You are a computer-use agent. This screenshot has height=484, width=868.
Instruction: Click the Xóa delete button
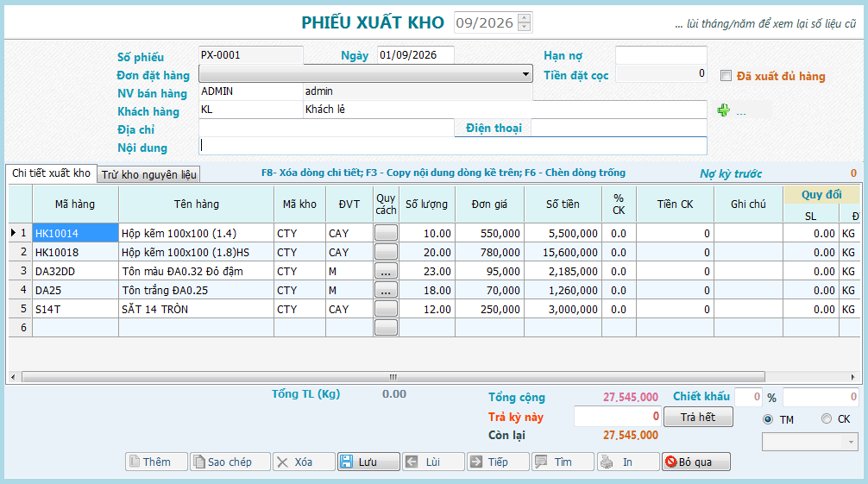[304, 462]
